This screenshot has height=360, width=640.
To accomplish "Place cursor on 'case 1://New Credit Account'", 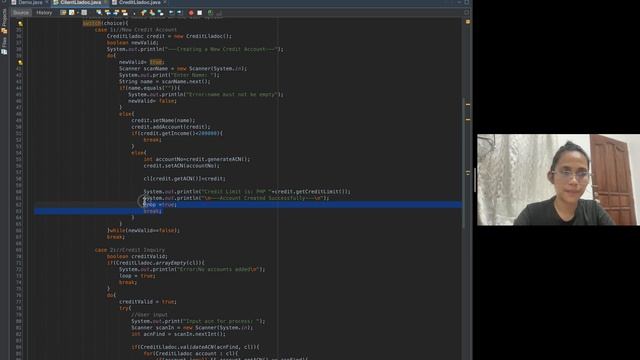I will coord(136,30).
